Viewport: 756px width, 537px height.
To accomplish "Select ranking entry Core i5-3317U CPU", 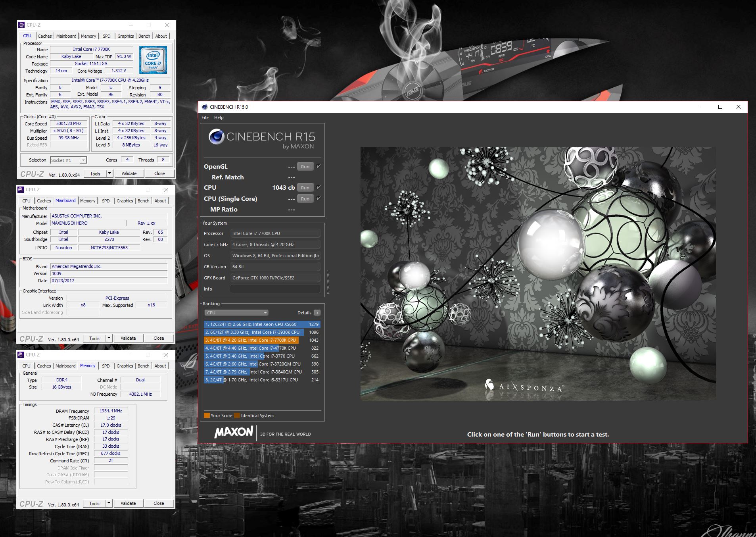I will [x=262, y=380].
